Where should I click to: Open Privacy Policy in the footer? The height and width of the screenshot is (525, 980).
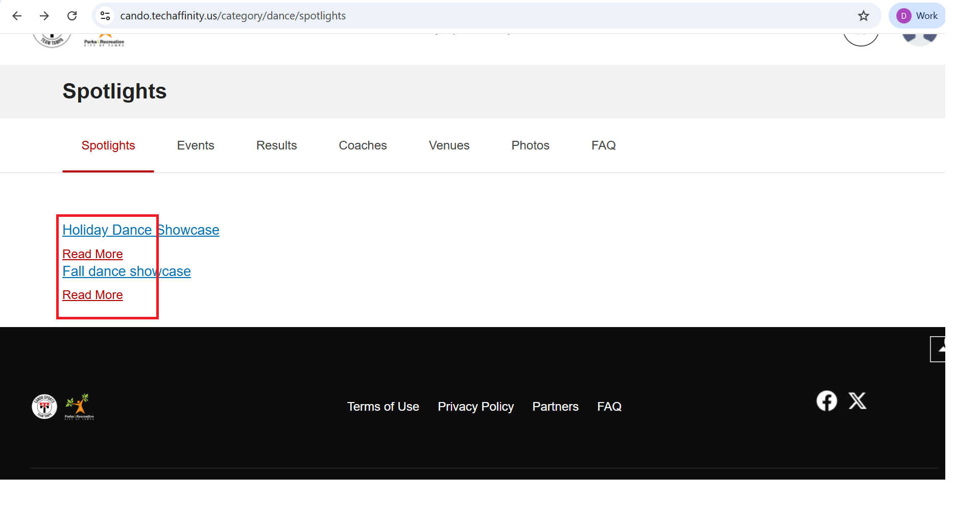click(x=475, y=407)
